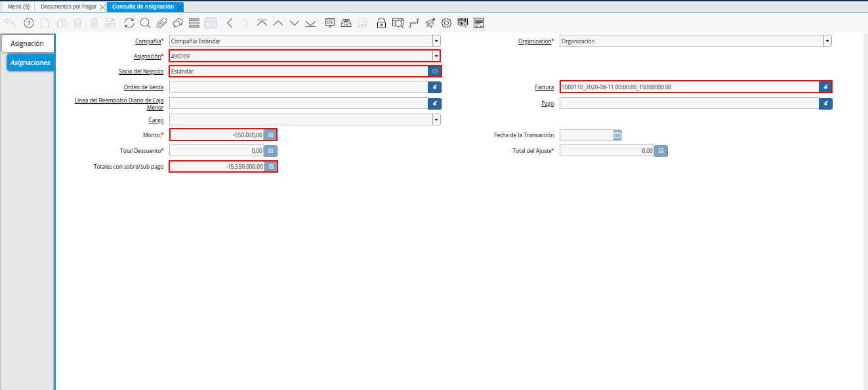The height and width of the screenshot is (390, 868).
Task: Open Pago lookup button
Action: (825, 103)
